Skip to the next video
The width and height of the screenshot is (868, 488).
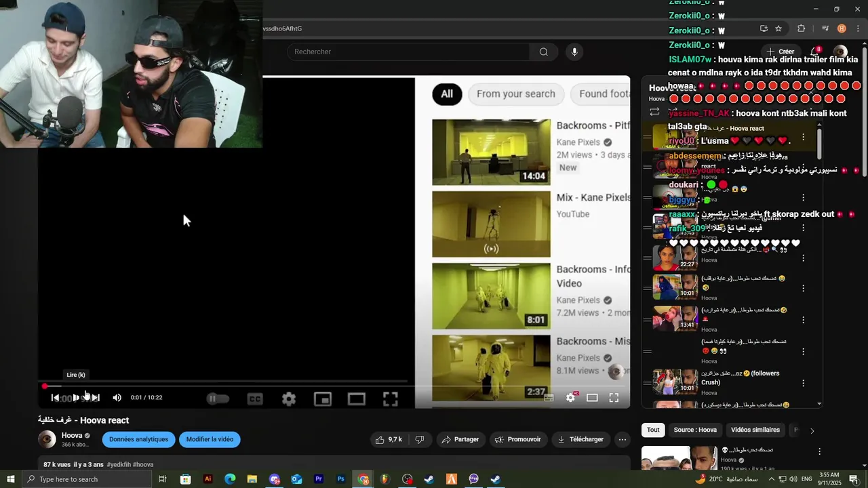point(96,398)
